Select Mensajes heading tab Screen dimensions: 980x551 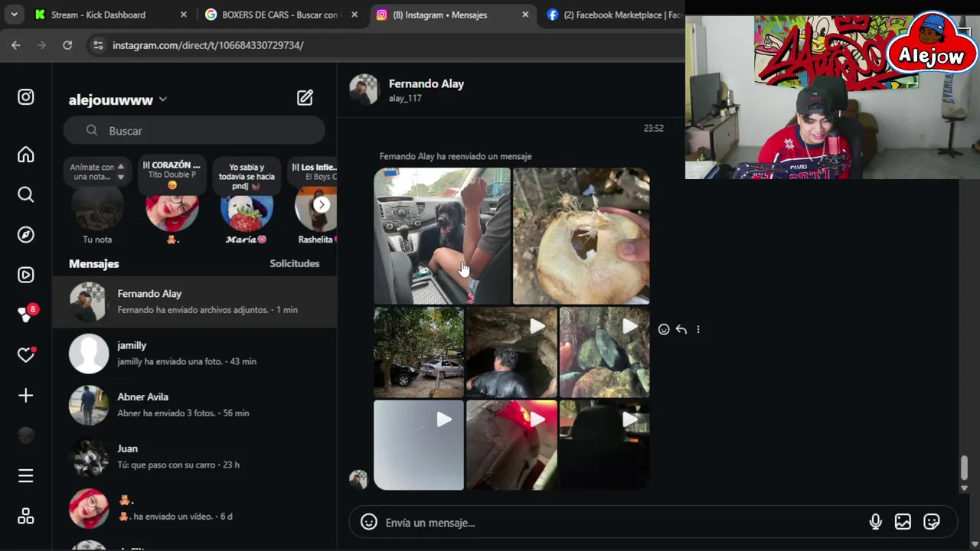pyautogui.click(x=93, y=263)
